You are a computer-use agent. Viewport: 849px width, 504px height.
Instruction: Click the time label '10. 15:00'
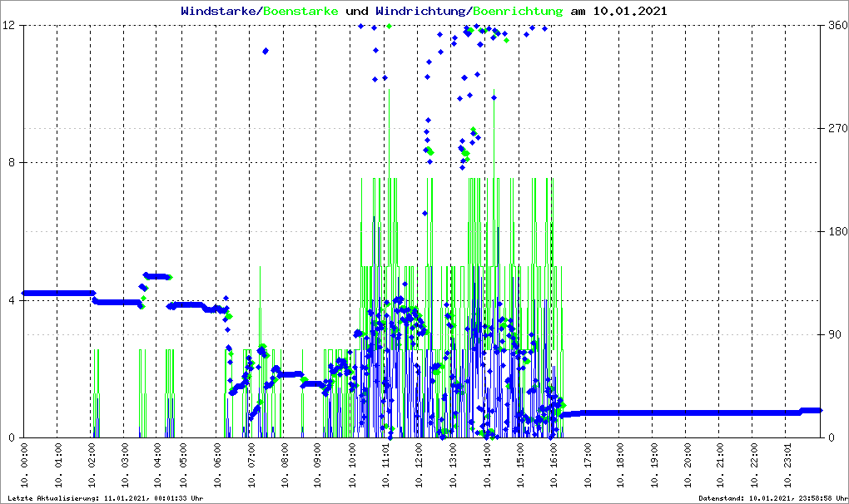(519, 466)
